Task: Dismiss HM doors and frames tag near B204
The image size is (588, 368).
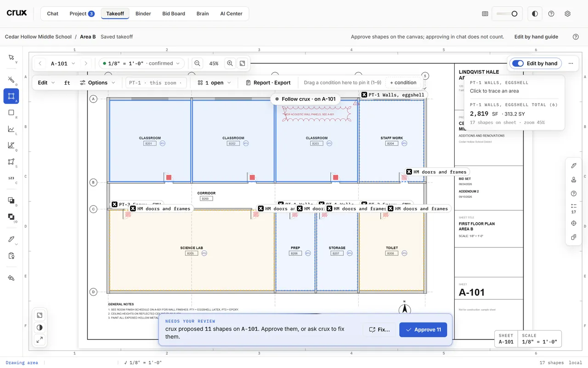Action: click(x=409, y=172)
